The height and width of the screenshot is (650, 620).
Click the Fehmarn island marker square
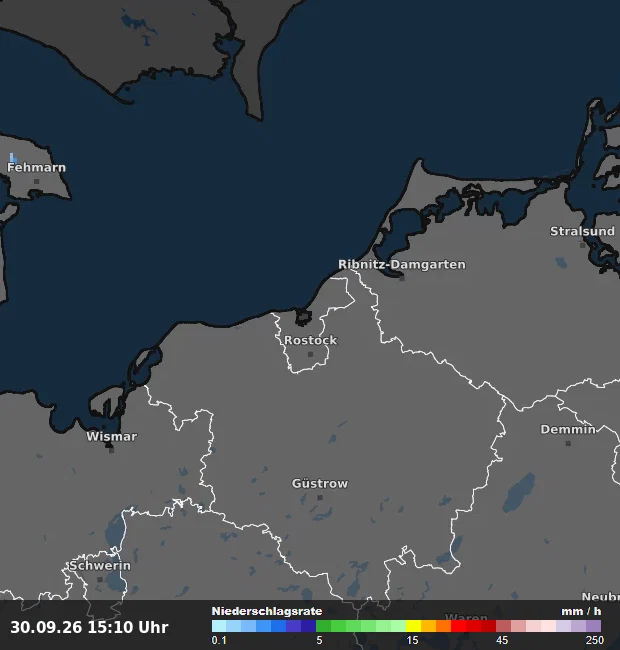[x=36, y=181]
